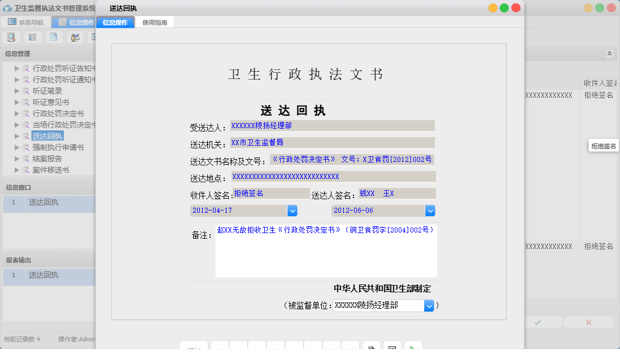Open the 2012-04-17 date dropdown
Screen dimensions: 620x364
coord(292,210)
